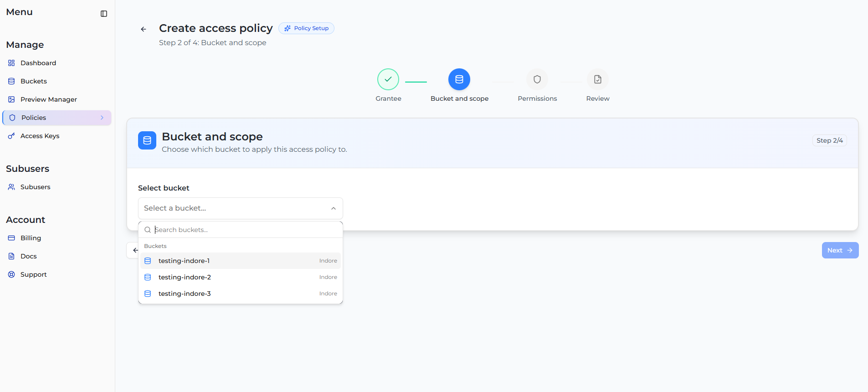Click the Buckets group heading in the dropdown
This screenshot has height=392, width=868.
click(155, 246)
